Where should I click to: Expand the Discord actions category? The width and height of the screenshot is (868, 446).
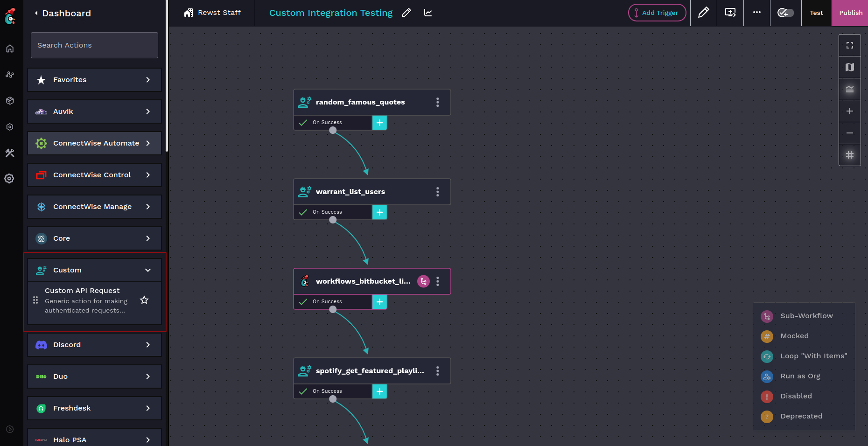pos(147,345)
